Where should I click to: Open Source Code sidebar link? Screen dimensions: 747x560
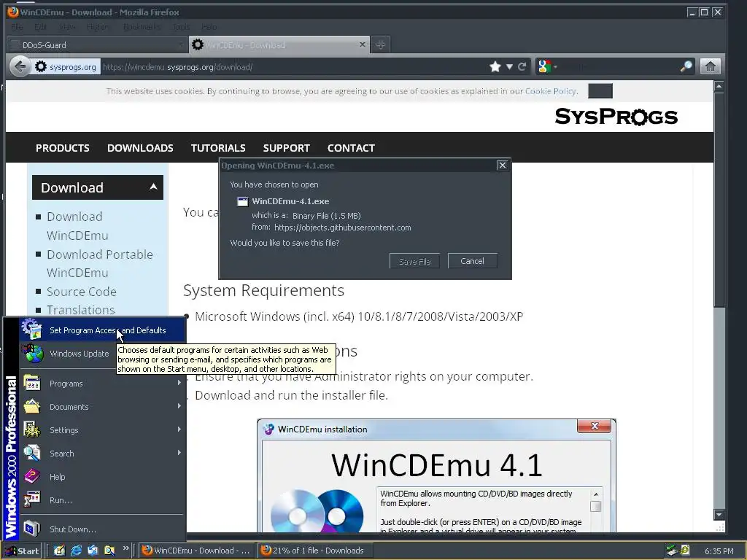tap(82, 292)
